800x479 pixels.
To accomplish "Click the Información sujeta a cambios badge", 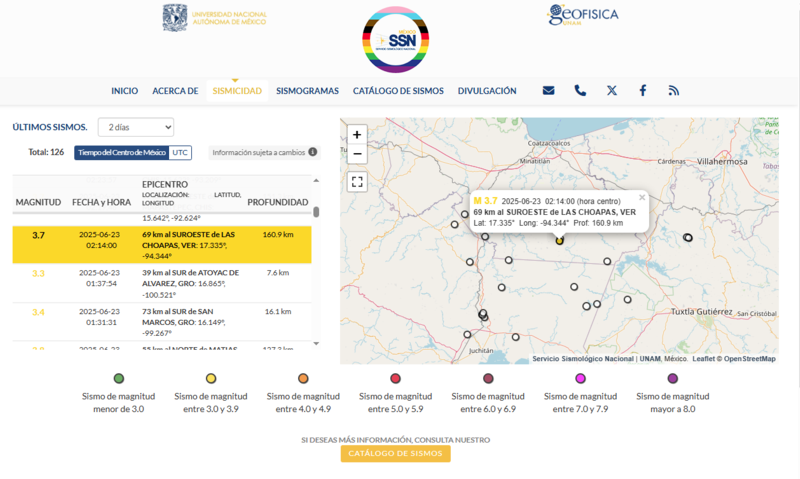I will (264, 153).
